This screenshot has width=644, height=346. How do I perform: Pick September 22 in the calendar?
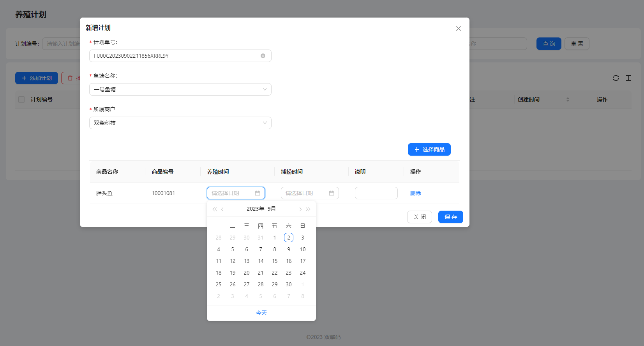(275, 273)
